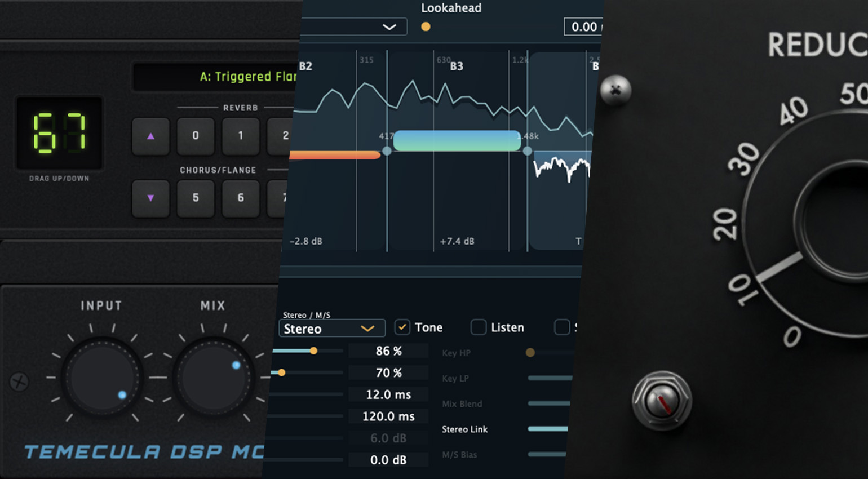The width and height of the screenshot is (868, 479).
Task: Click the 1.48k crossover handle
Action: coord(527,151)
